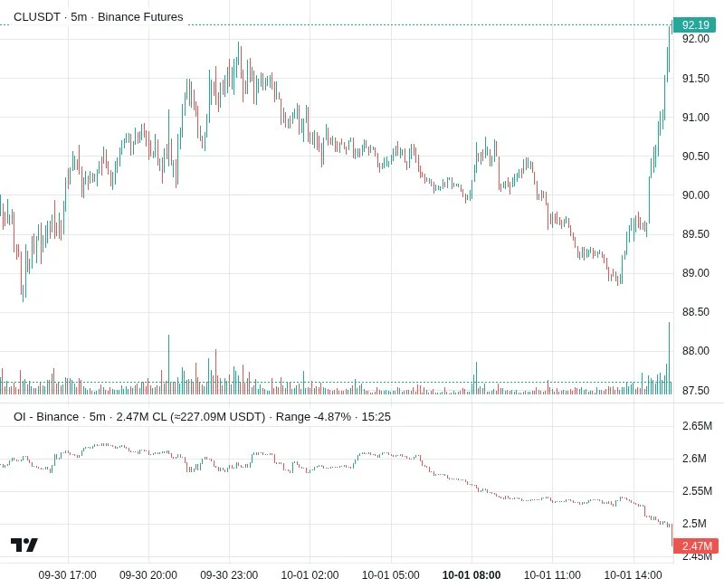Viewport: 724px width, 588px height.
Task: Click the bold 10-01 08:00 time label
Action: (472, 575)
